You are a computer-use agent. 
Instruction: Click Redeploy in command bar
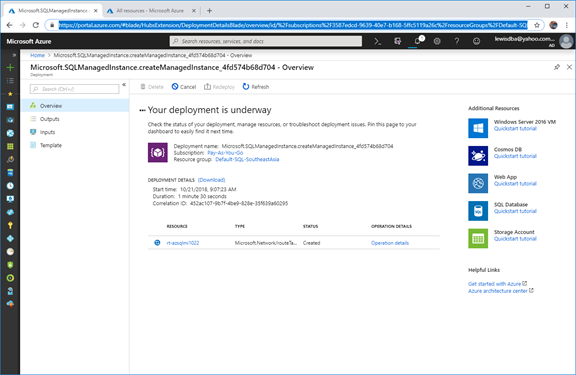219,87
